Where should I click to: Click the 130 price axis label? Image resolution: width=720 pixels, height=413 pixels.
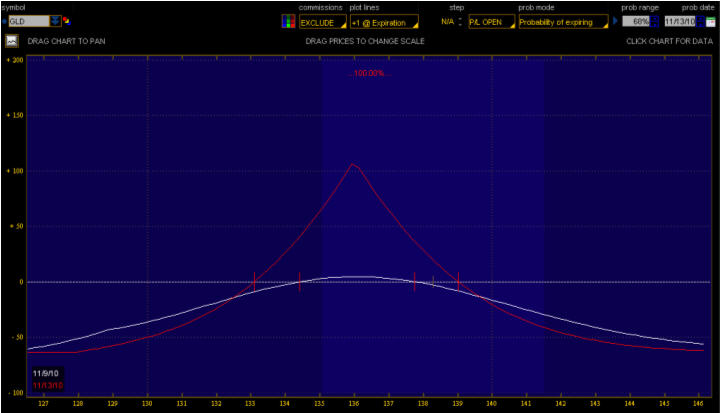pyautogui.click(x=147, y=403)
